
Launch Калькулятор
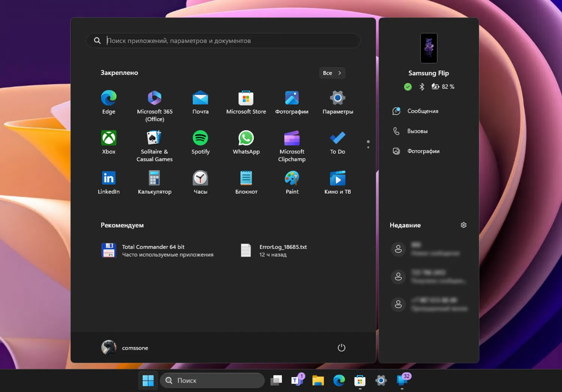point(155,183)
